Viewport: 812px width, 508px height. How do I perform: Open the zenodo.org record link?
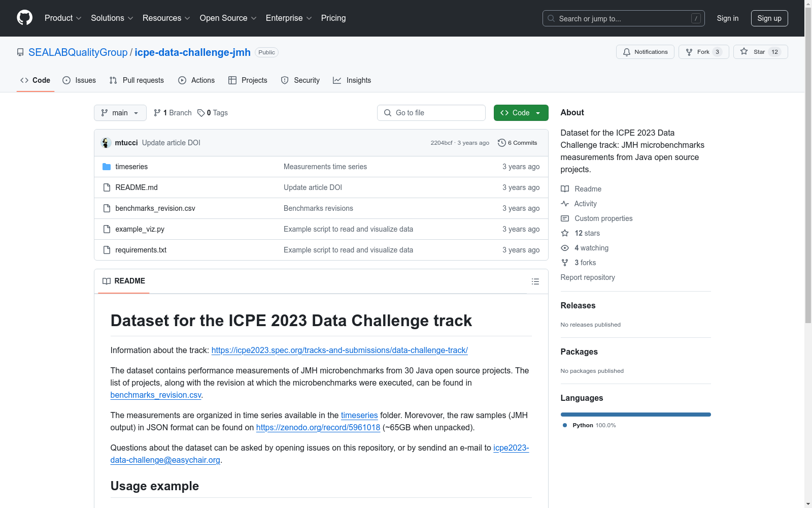click(x=318, y=427)
